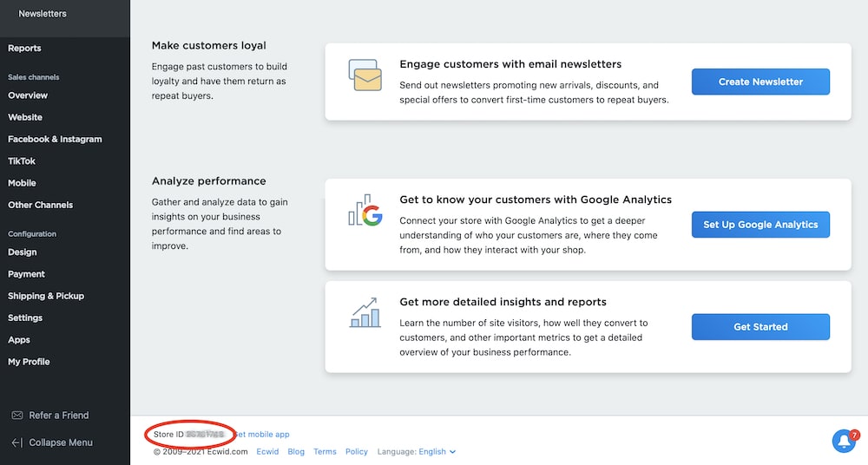Click the Google Analytics logo icon
Image resolution: width=868 pixels, height=465 pixels.
[x=365, y=211]
